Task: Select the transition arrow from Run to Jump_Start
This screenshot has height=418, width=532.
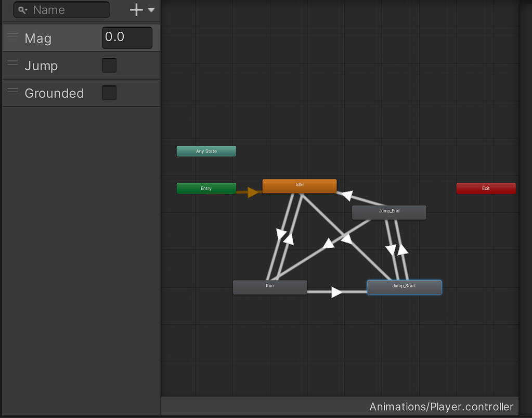Action: (335, 292)
